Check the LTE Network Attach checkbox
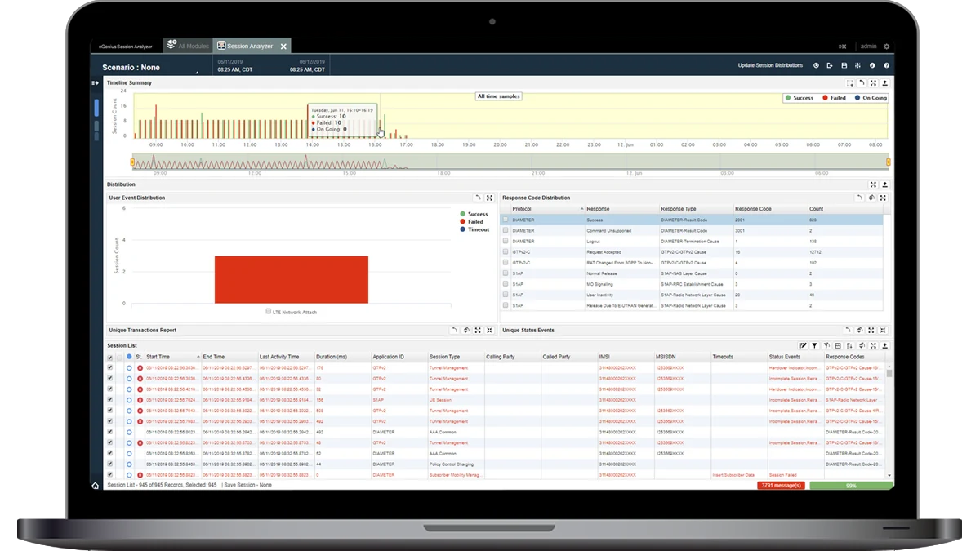 tap(268, 311)
